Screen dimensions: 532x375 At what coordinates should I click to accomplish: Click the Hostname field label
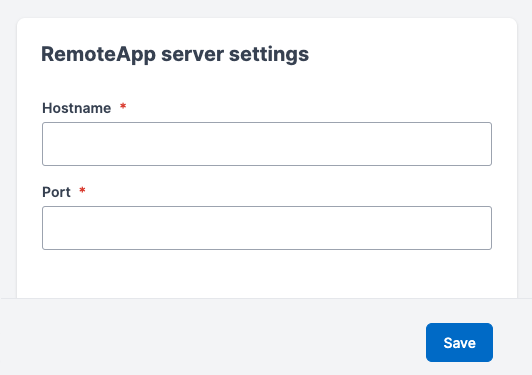click(76, 108)
